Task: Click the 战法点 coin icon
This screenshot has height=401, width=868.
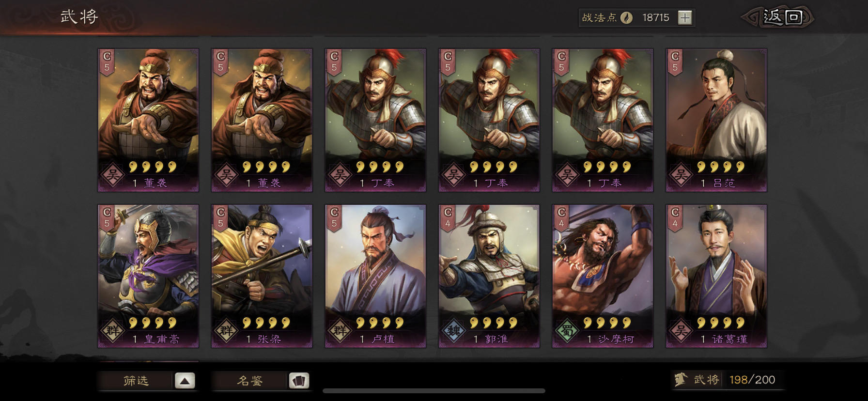Action: 627,18
